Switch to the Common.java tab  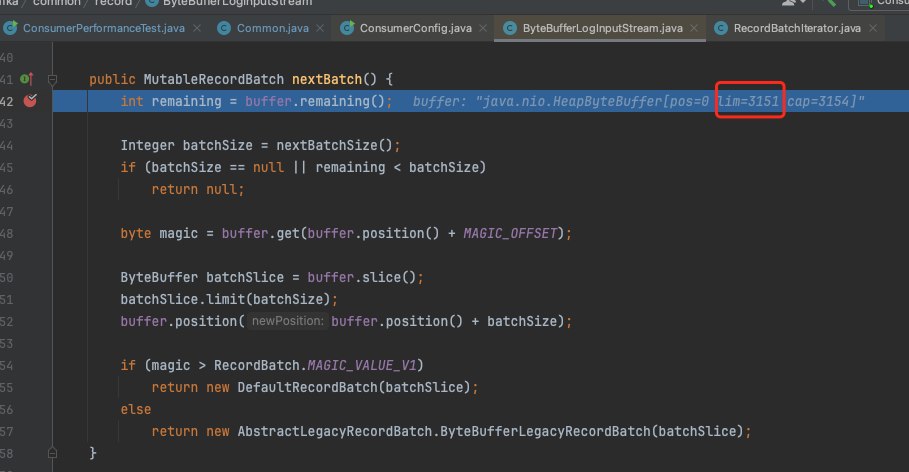point(272,28)
